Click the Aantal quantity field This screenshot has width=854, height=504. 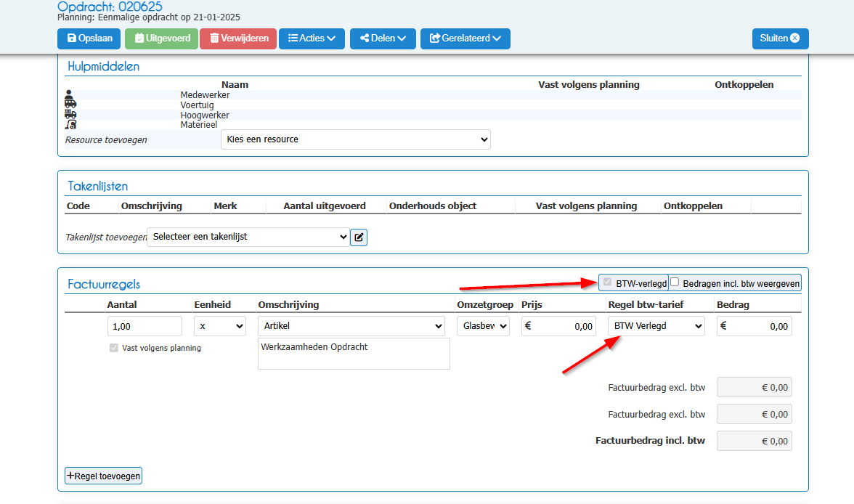coord(145,326)
